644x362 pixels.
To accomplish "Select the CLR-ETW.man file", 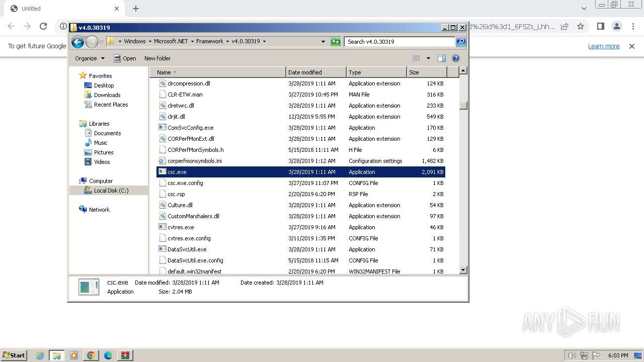I will coord(185,95).
